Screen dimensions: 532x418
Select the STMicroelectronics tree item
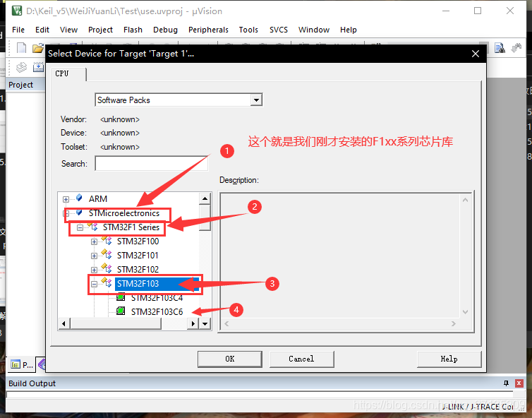click(124, 213)
